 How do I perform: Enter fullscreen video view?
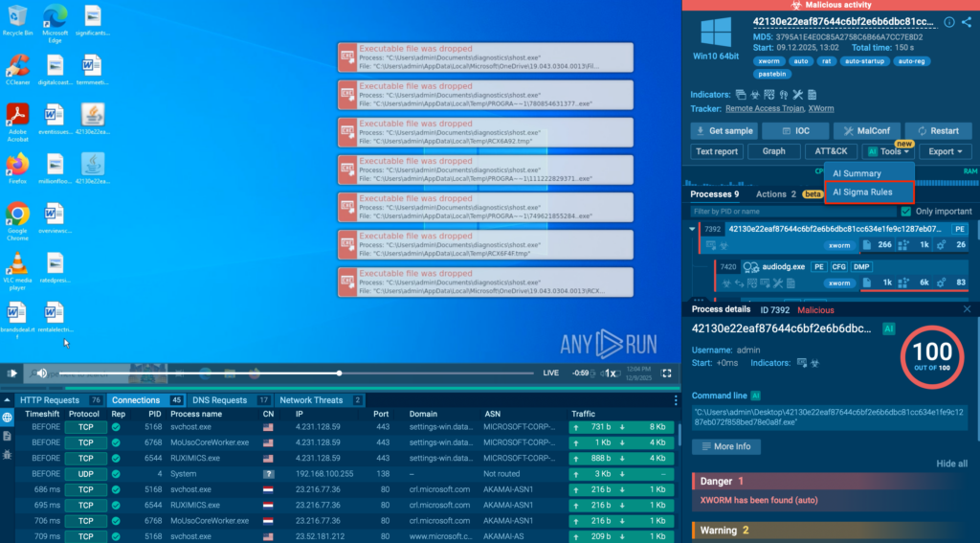pos(666,373)
